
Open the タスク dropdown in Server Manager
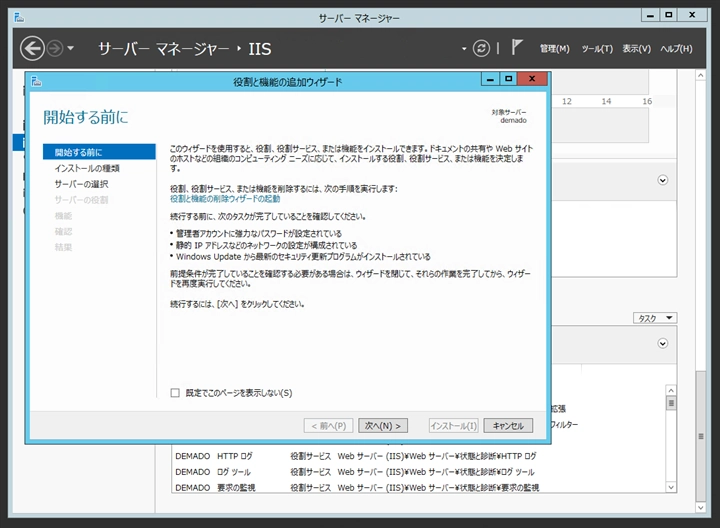click(x=655, y=318)
